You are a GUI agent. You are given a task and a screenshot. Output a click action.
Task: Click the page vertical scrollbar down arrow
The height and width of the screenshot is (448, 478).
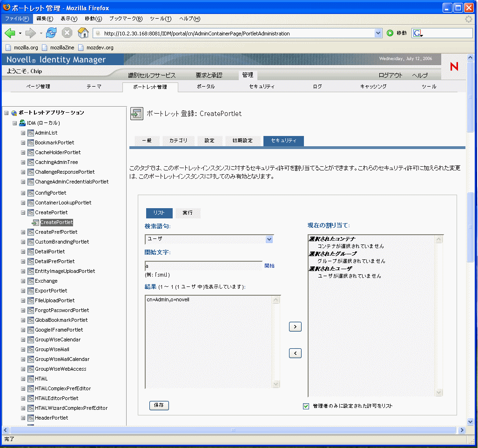click(x=470, y=422)
